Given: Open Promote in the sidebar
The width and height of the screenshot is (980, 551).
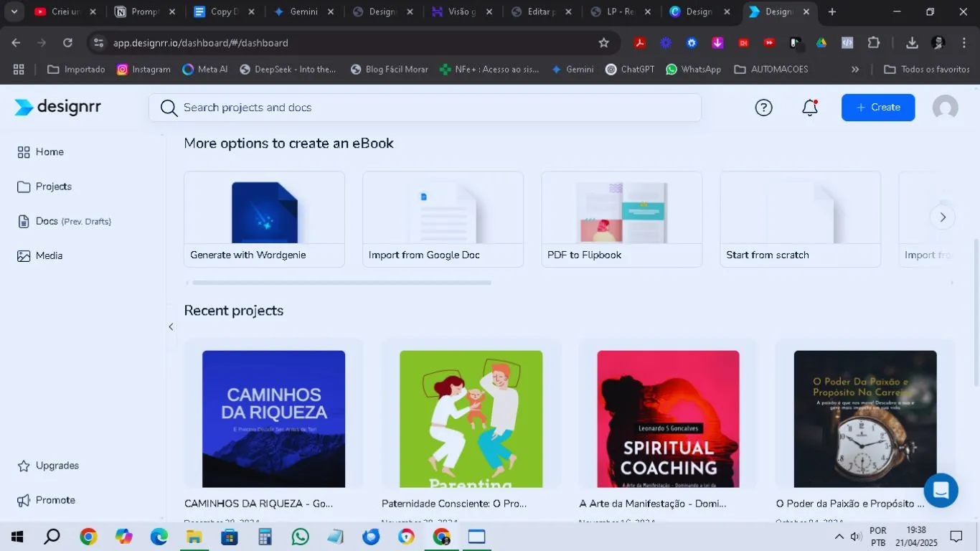Looking at the screenshot, I should pyautogui.click(x=46, y=500).
